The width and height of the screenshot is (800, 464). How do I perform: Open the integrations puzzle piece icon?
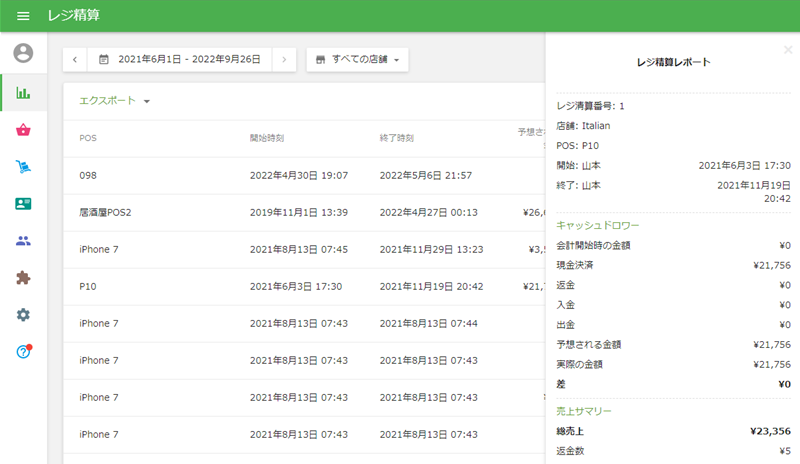23,278
